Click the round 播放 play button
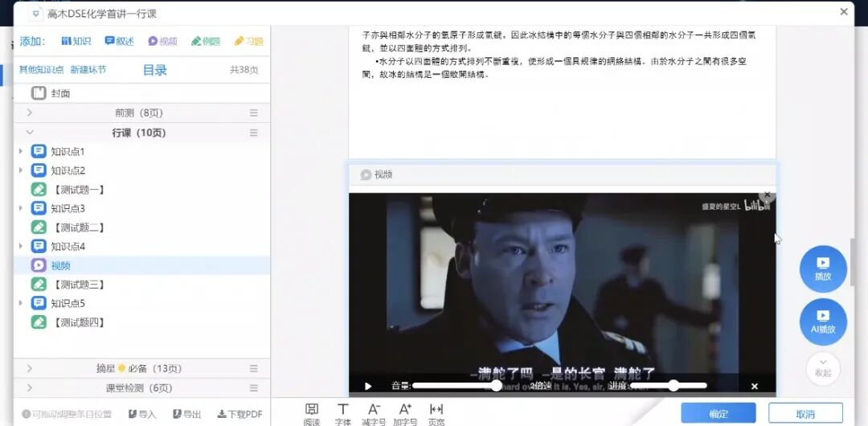The height and width of the screenshot is (426, 868). [x=823, y=268]
